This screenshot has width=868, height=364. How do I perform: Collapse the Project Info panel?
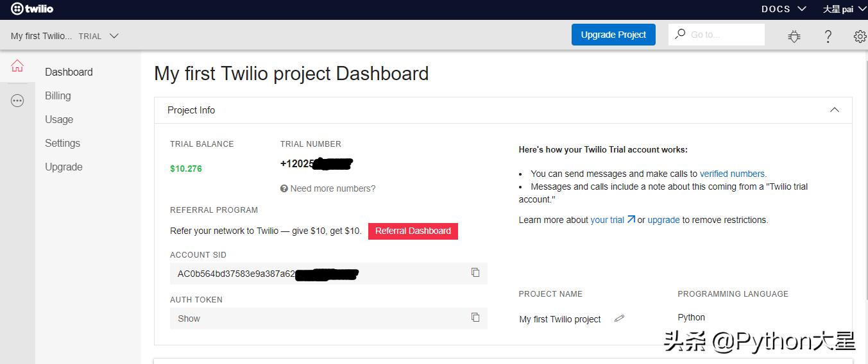[835, 110]
